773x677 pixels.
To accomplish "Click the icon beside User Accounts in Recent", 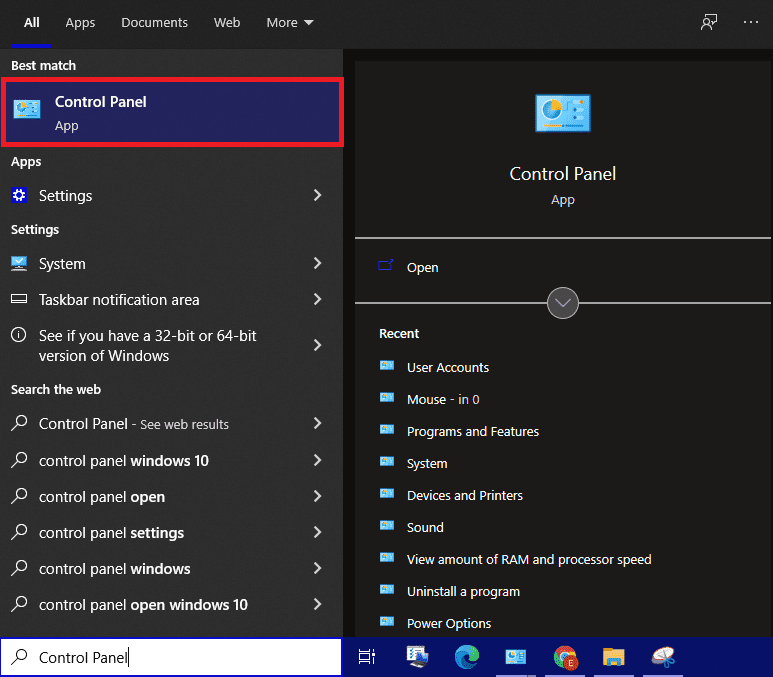I will pyautogui.click(x=386, y=366).
